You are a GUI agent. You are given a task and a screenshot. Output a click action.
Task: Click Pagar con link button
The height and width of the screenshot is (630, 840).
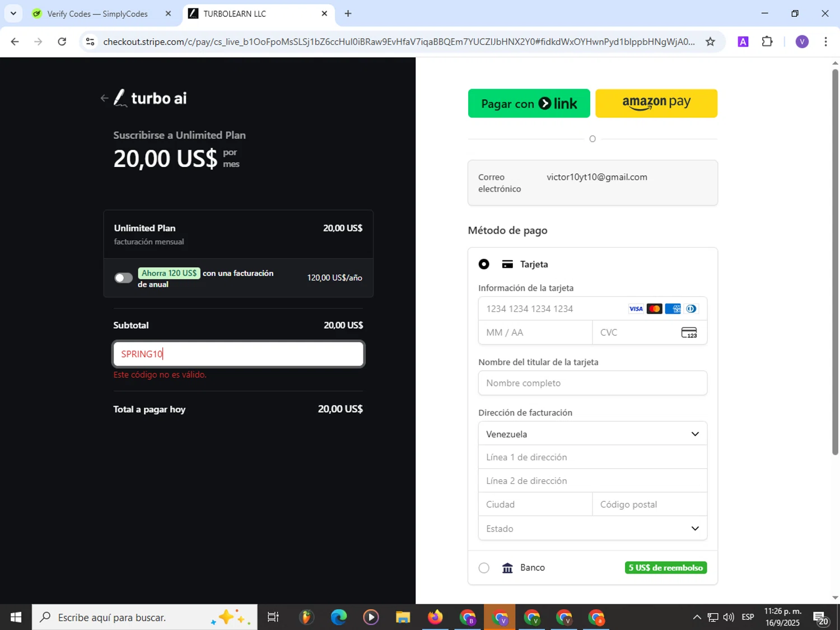(x=529, y=104)
